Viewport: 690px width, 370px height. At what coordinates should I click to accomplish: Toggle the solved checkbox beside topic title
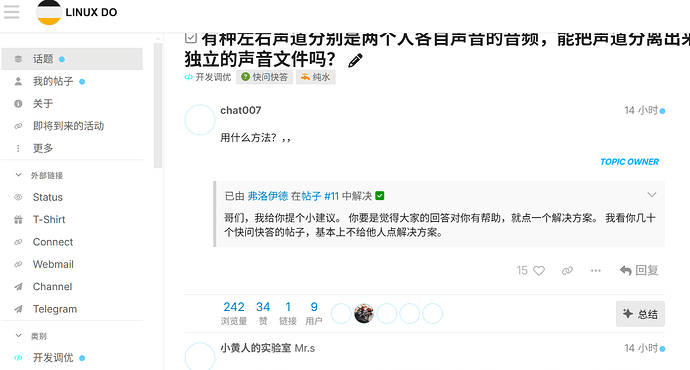click(x=191, y=37)
